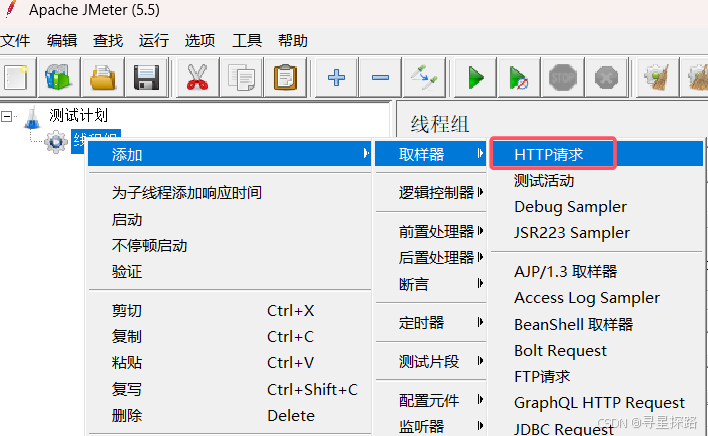Collapse all with the minus icon

[380, 78]
